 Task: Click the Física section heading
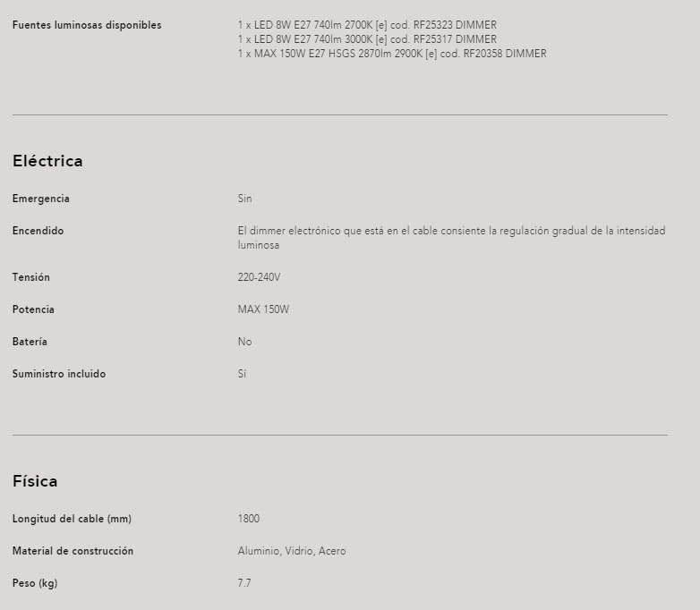coord(35,481)
